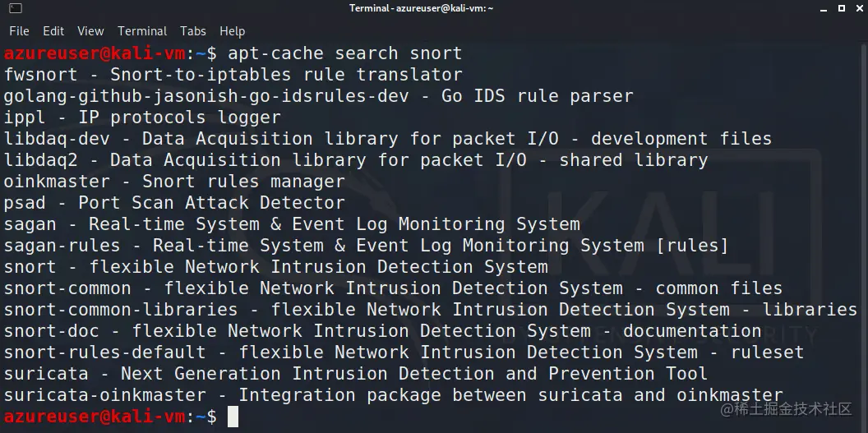The width and height of the screenshot is (868, 433).
Task: Open the View menu
Action: click(90, 31)
